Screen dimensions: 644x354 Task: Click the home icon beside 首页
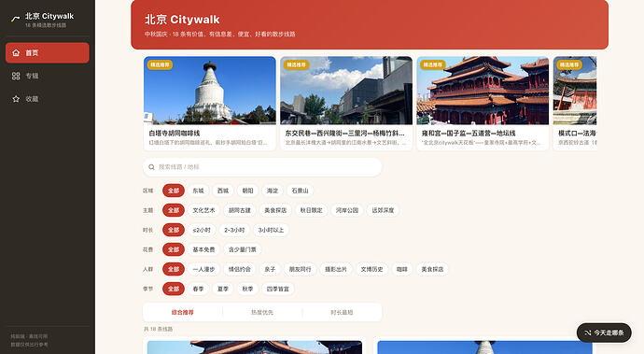tap(16, 52)
